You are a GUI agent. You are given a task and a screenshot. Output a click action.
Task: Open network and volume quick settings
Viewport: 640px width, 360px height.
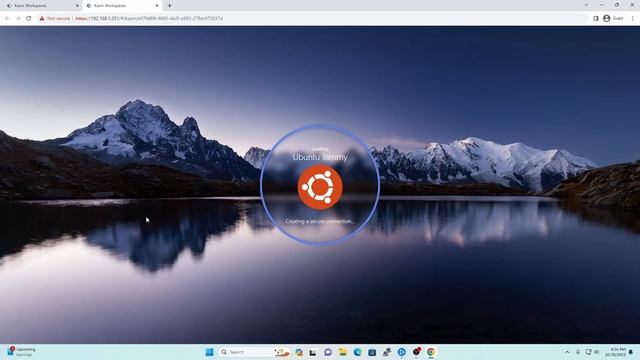pyautogui.click(x=592, y=352)
